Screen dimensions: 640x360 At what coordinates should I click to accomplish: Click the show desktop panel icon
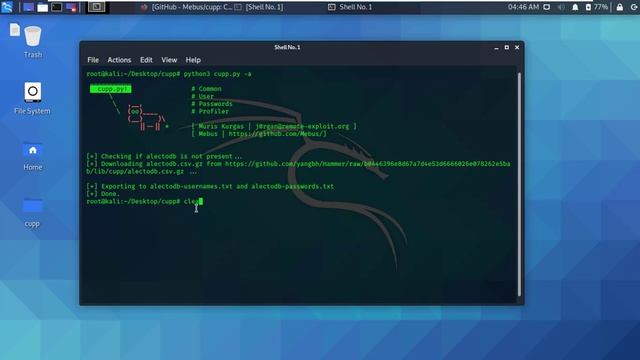(28, 7)
